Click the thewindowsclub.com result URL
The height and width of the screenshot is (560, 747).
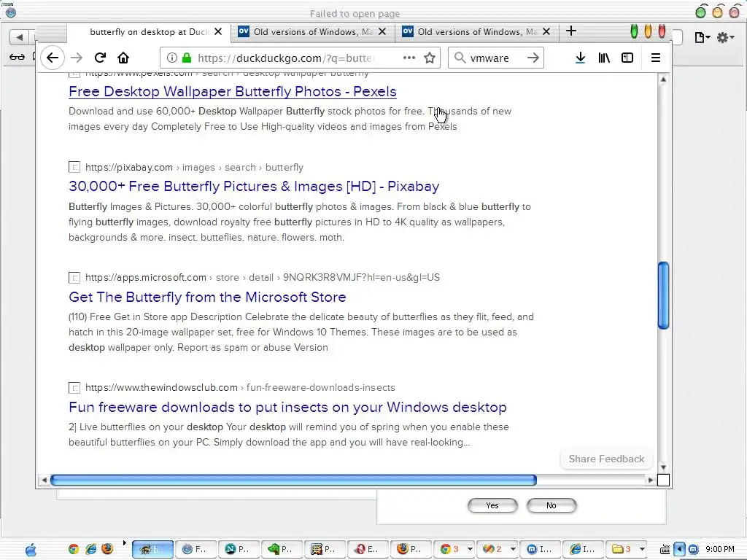point(240,388)
